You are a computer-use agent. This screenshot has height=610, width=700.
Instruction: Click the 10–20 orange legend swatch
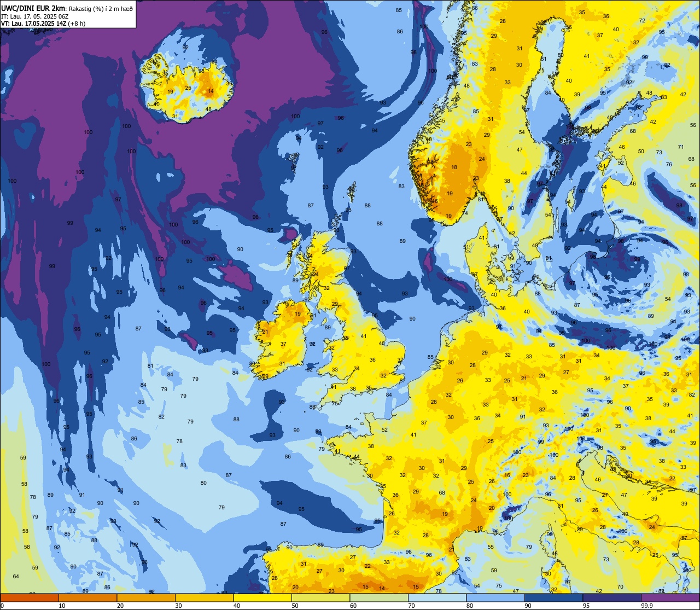click(x=88, y=598)
